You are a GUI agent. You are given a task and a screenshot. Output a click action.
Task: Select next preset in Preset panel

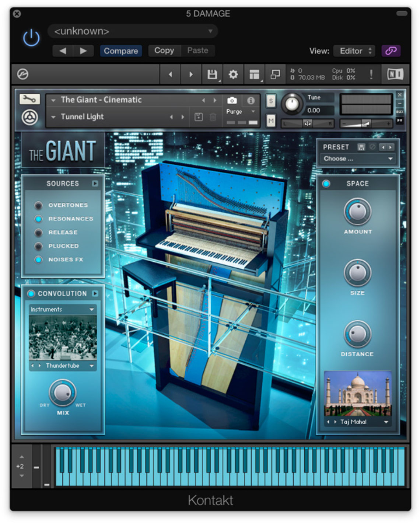(390, 147)
